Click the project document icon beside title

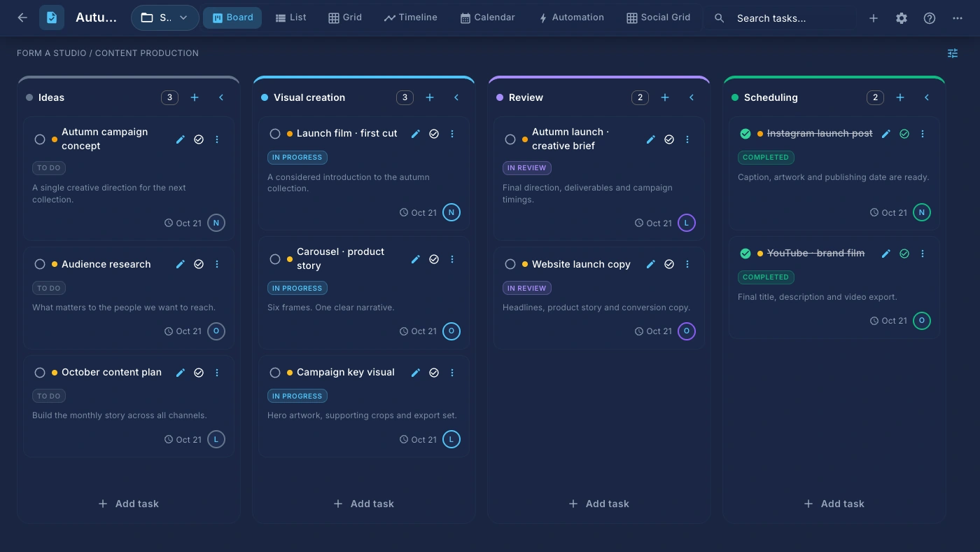pos(52,18)
